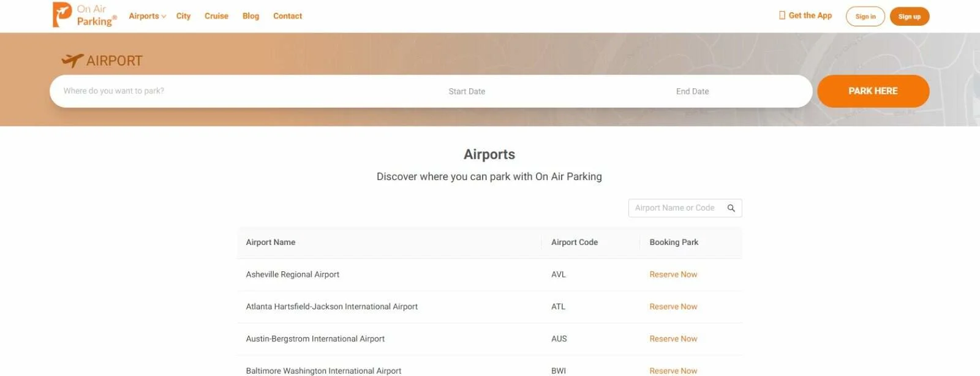
Task: Click the PARK HERE button
Action: [x=873, y=91]
